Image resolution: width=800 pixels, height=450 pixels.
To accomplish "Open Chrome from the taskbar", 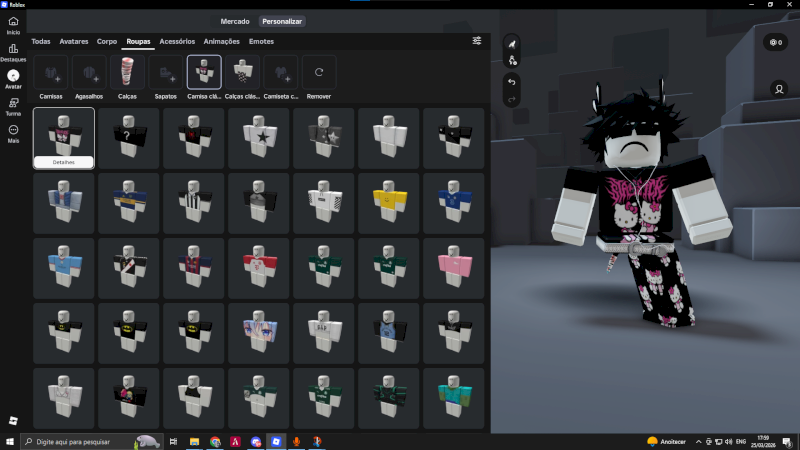I will pos(215,442).
